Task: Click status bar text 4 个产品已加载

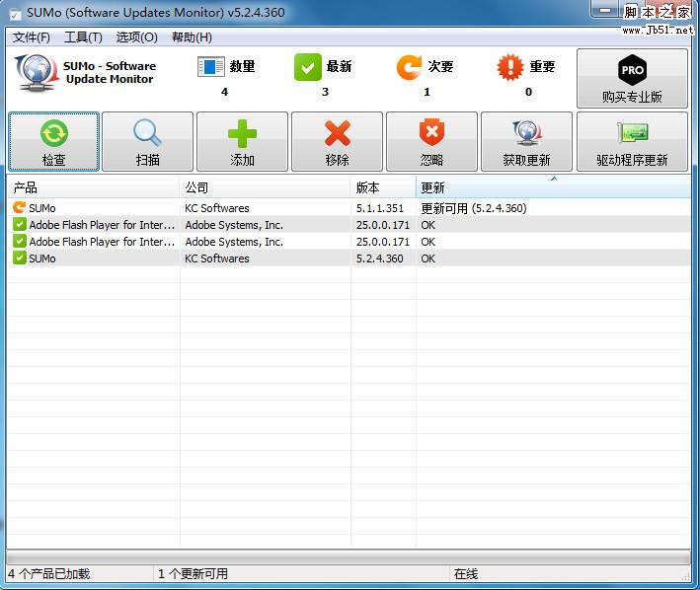Action: point(49,574)
